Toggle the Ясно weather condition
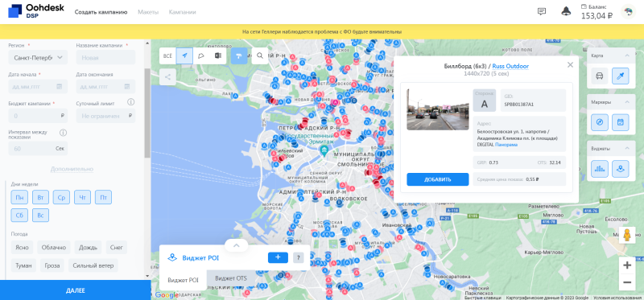Viewport: 644px width, 300px height. tap(23, 248)
